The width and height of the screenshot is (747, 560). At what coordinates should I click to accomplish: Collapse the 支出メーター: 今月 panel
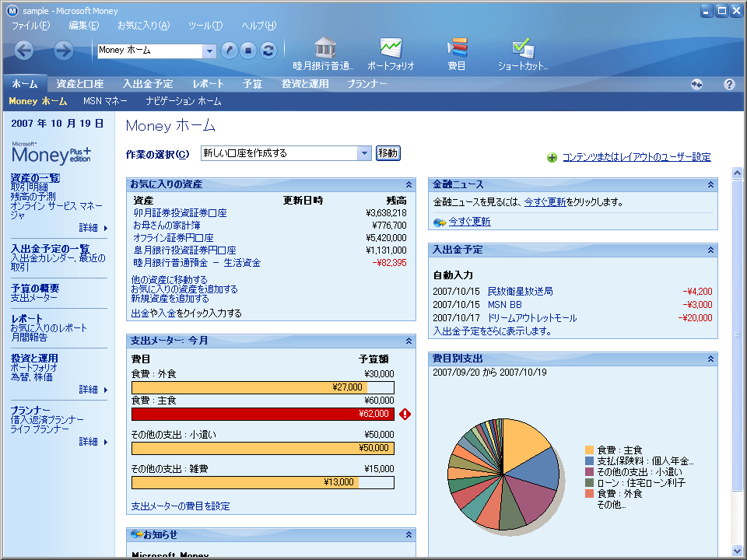(409, 341)
